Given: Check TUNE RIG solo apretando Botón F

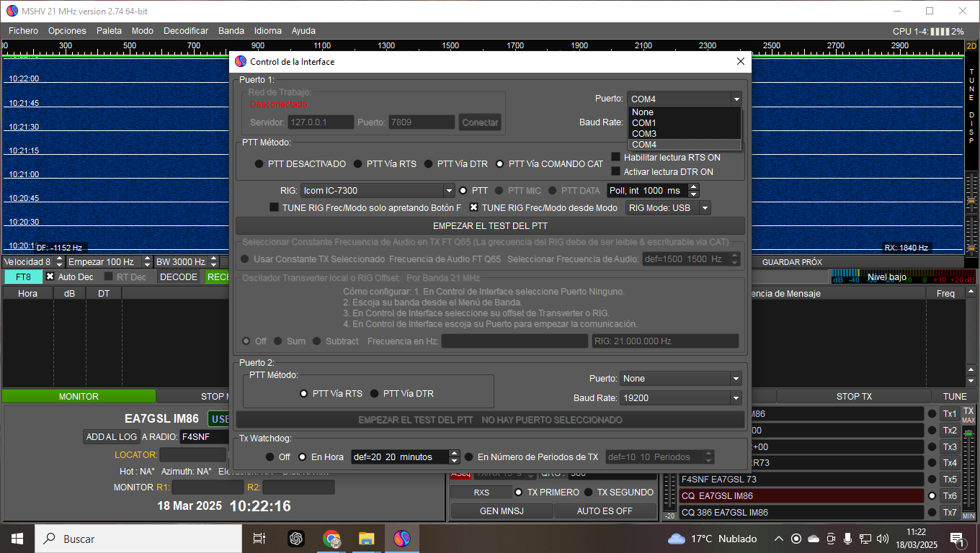Looking at the screenshot, I should [275, 207].
